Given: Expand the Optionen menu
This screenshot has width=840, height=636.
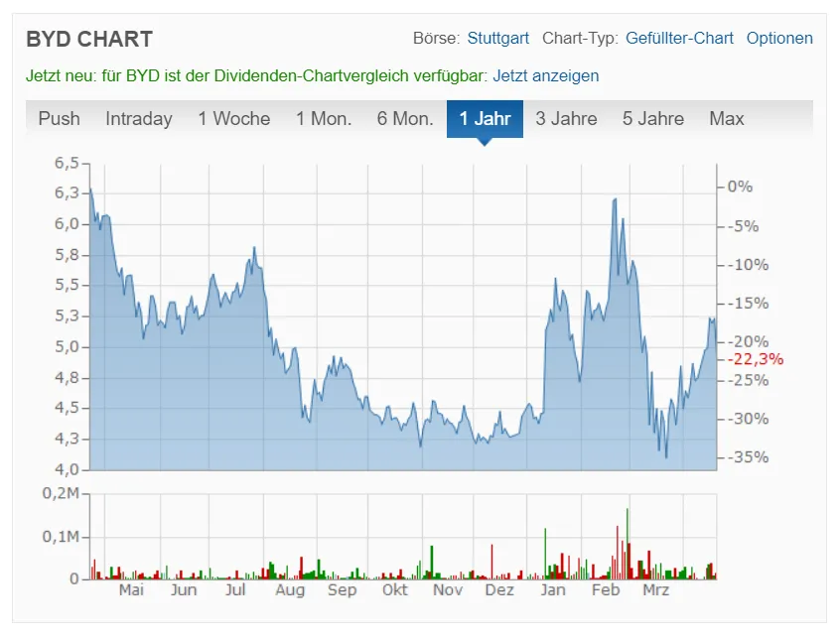Looking at the screenshot, I should click(x=779, y=39).
